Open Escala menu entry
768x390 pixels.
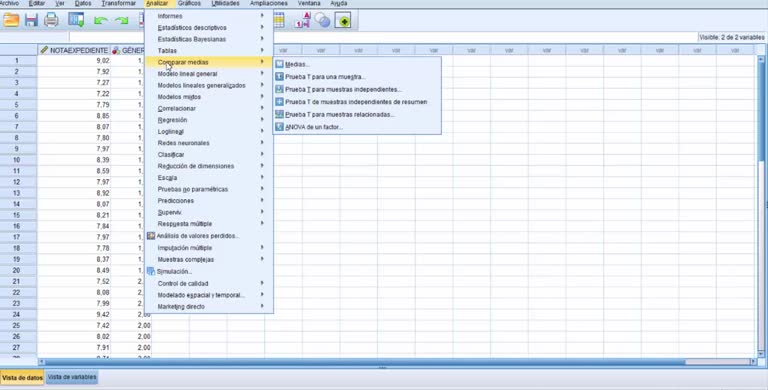(x=209, y=178)
